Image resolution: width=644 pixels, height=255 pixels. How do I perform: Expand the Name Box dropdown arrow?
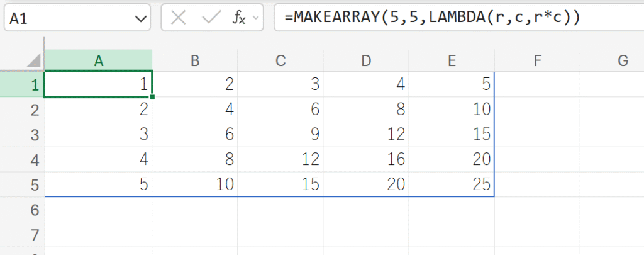[x=138, y=19]
